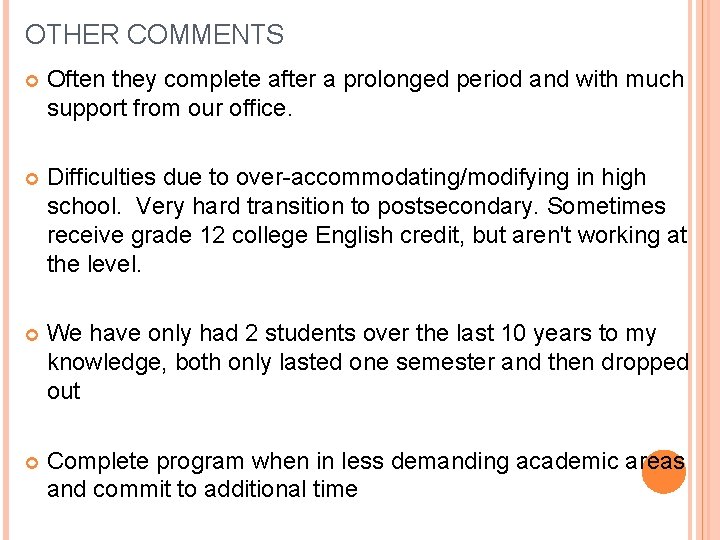Click bullet icon beside 'Difficulties due to'

click(32, 179)
